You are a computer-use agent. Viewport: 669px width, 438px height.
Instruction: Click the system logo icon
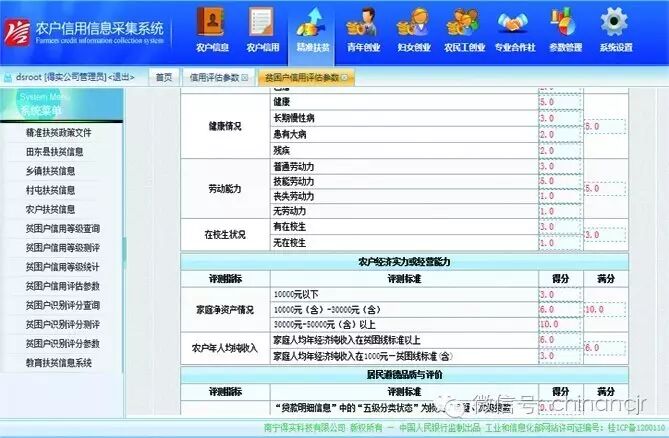[17, 33]
